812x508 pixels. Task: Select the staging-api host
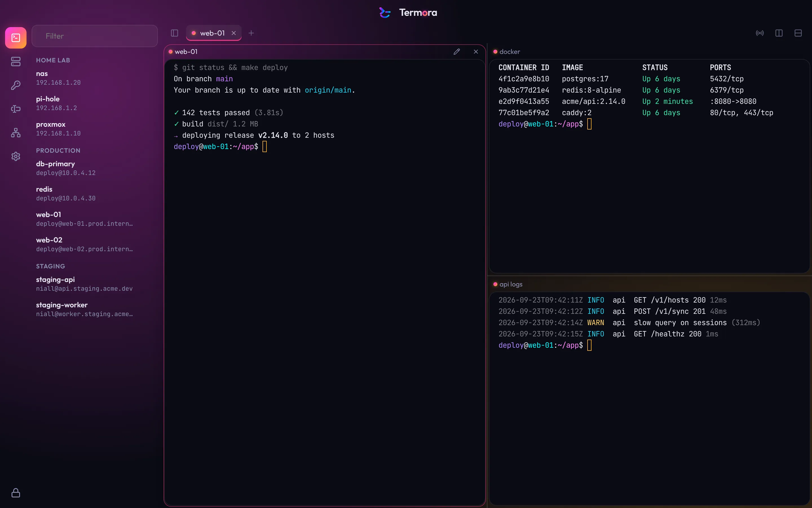[95, 284]
